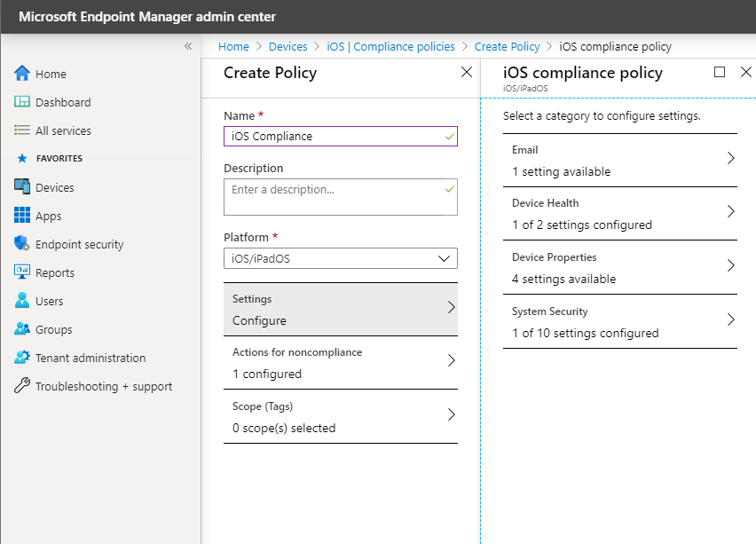Screen dimensions: 756x544
Task: Click '1 of 2 settings configured' text
Action: [x=582, y=225]
